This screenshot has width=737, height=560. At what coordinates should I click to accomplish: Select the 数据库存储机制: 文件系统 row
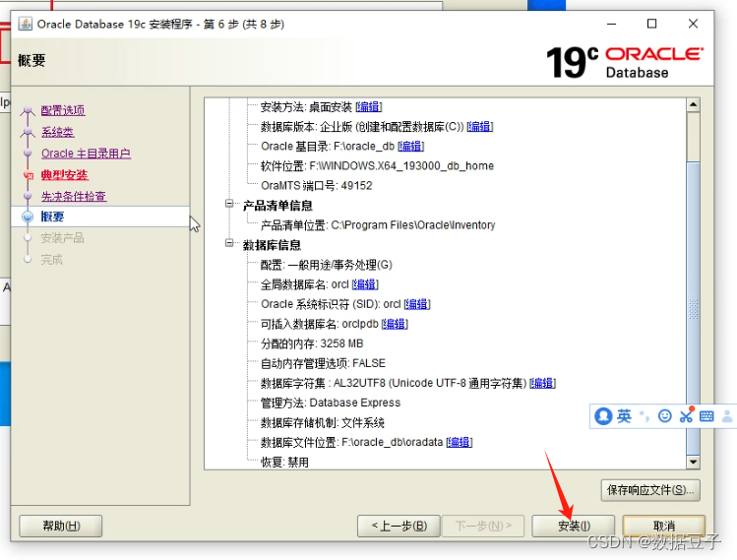pos(323,422)
